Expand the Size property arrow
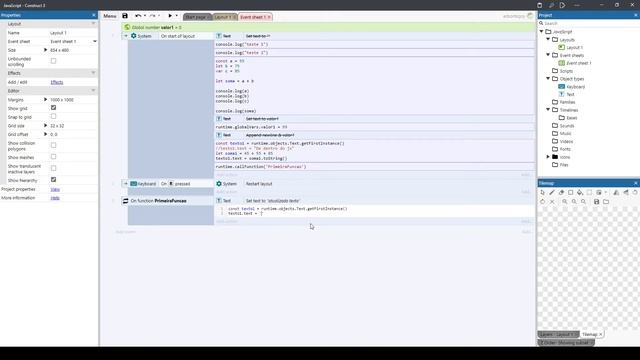 pos(45,50)
